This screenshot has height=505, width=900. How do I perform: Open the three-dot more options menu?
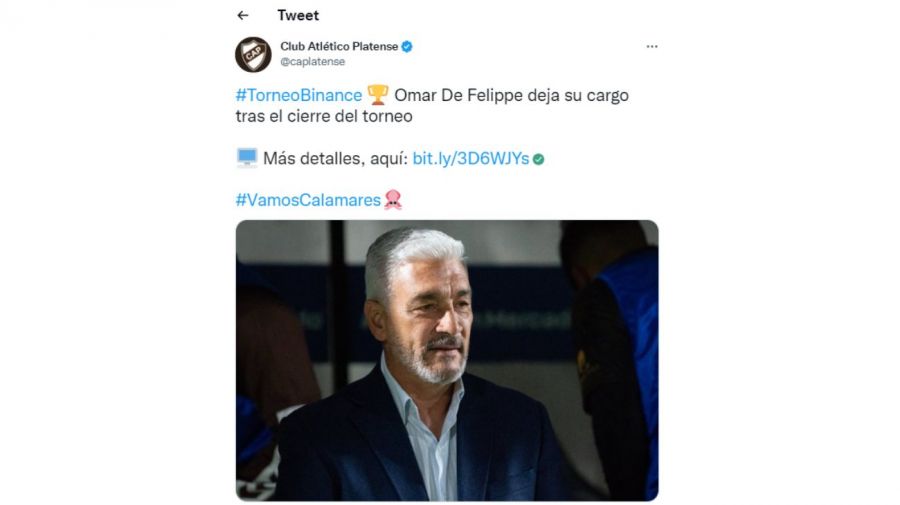651,46
